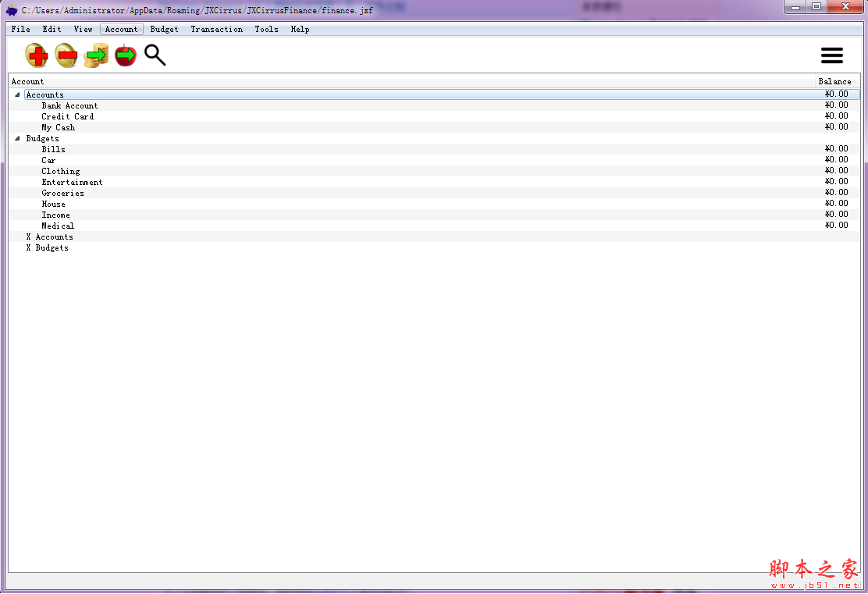
Task: Select the Groceries budget
Action: coord(434,194)
